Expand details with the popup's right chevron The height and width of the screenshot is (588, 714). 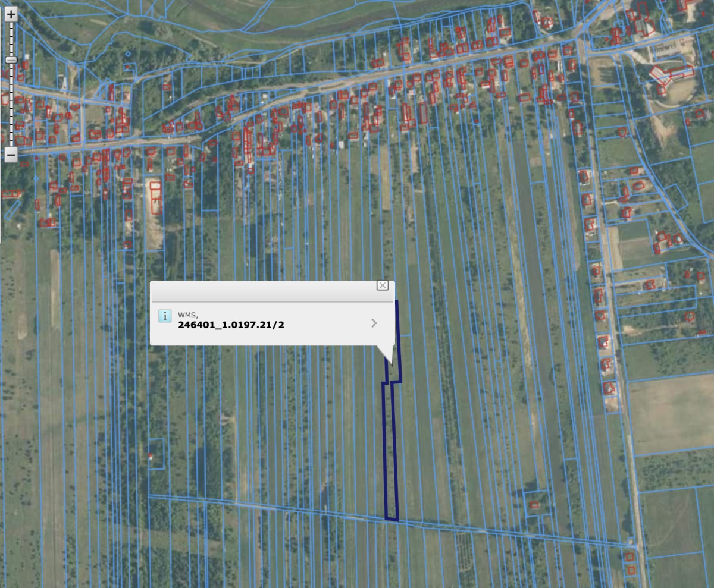(x=374, y=323)
